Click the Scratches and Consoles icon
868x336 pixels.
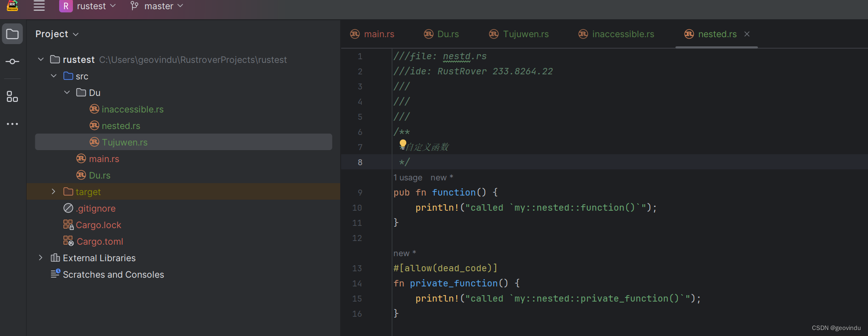pos(55,274)
